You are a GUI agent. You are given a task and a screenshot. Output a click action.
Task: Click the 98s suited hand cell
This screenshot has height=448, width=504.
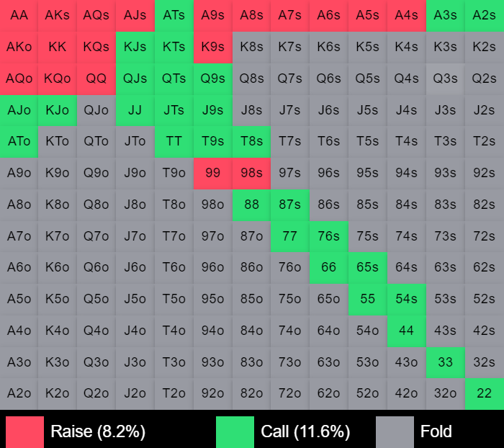[251, 173]
